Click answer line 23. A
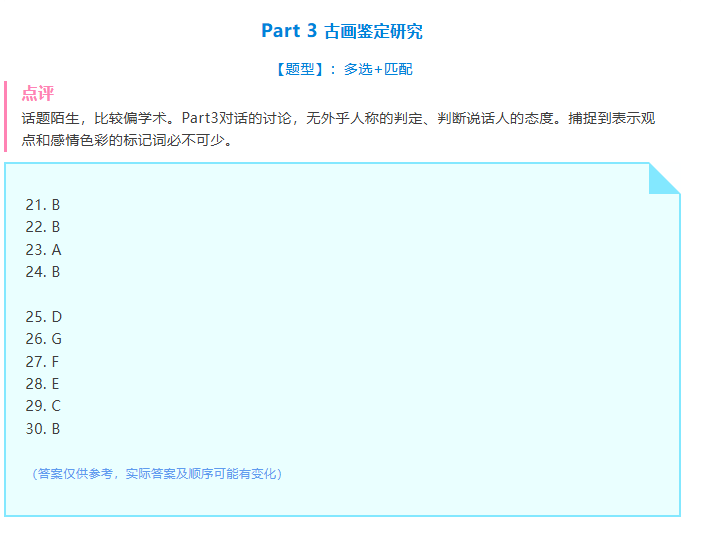The image size is (703, 543). (x=43, y=250)
